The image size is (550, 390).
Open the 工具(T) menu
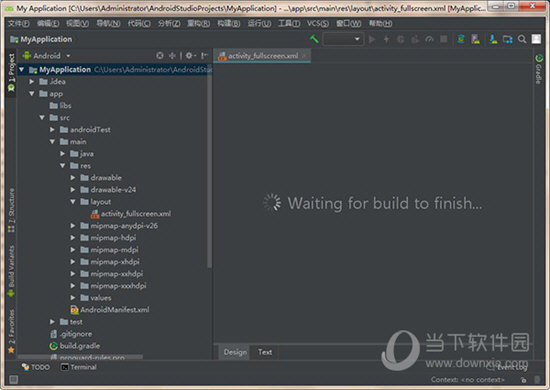[x=289, y=23]
